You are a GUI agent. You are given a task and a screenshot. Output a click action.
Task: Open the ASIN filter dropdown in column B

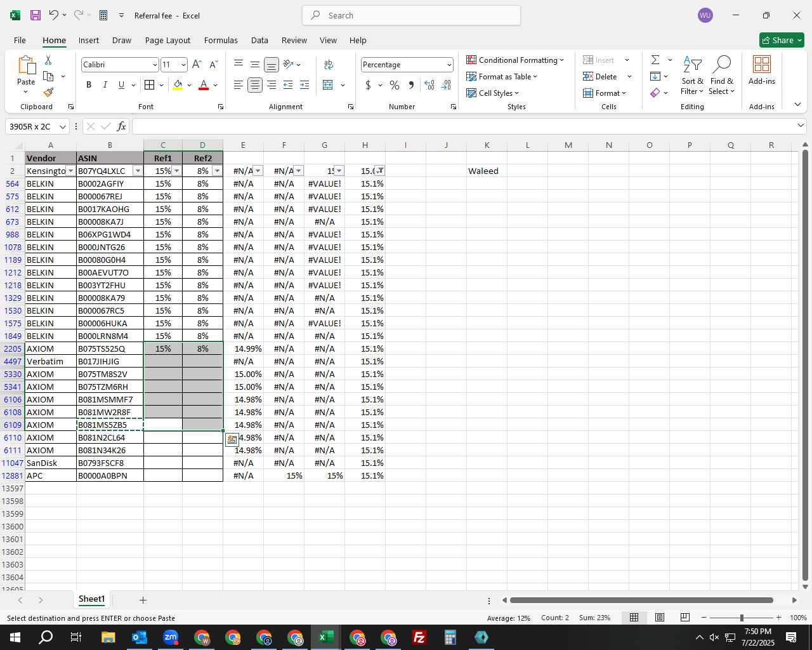click(x=138, y=171)
